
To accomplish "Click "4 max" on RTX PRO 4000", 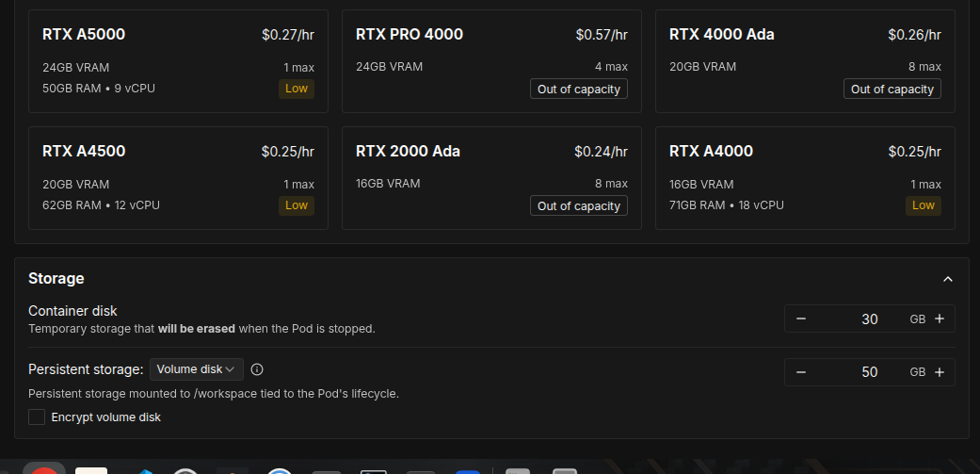I will point(611,67).
